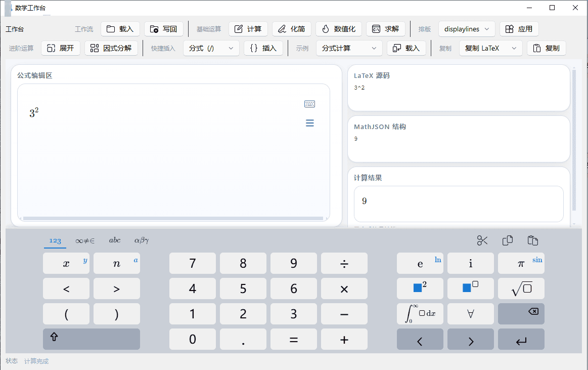Tap the left parenthesis key
Viewport: 588px width, 370px height.
tap(66, 314)
